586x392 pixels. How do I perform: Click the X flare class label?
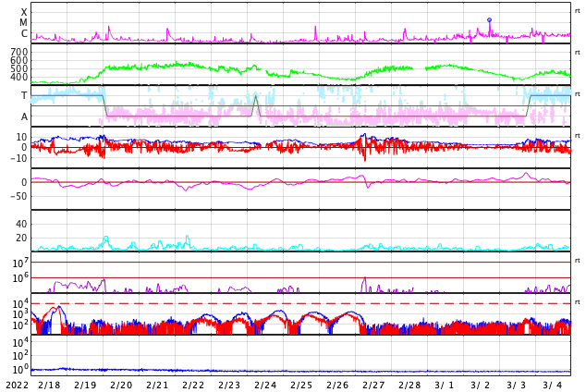click(24, 12)
